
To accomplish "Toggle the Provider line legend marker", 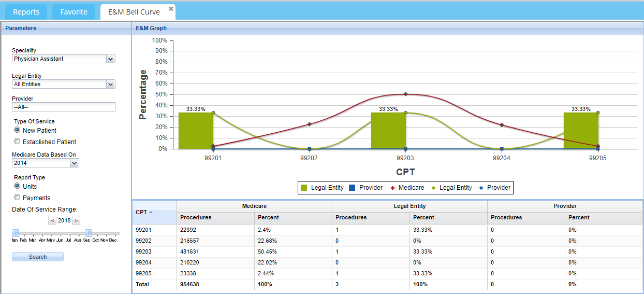I will 480,188.
